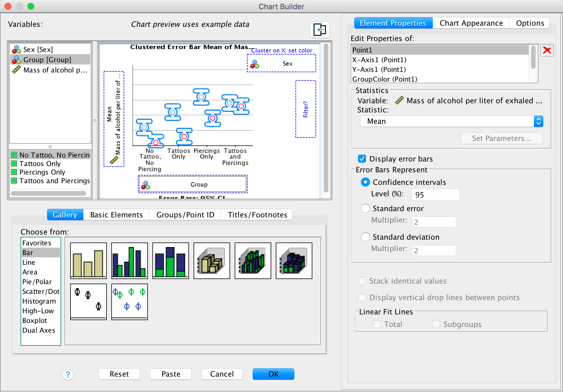Viewport: 563px width, 392px height.
Task: Open help with the question mark icon
Action: pos(68,374)
